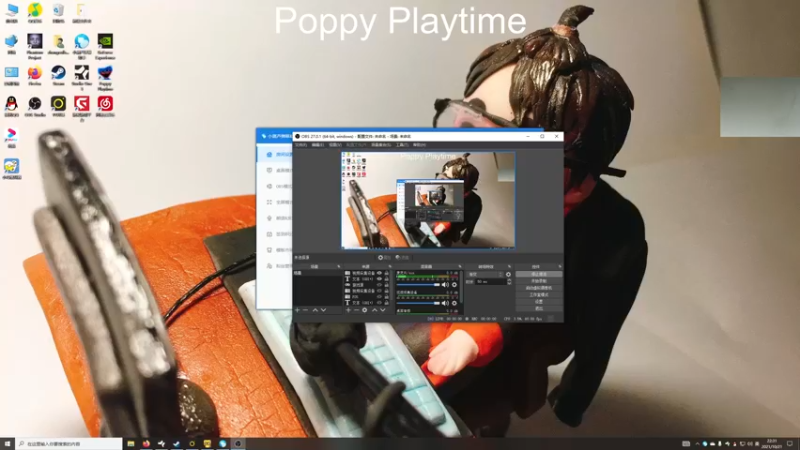Screen dimensions: 800x450
Task: Mute the second audio mixer channel
Action: pyautogui.click(x=445, y=303)
